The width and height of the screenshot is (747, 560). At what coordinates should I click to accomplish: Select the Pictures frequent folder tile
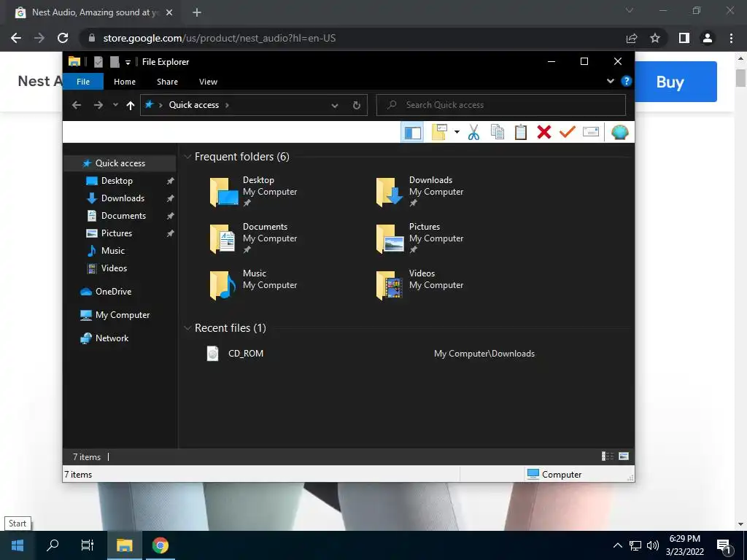click(x=420, y=238)
